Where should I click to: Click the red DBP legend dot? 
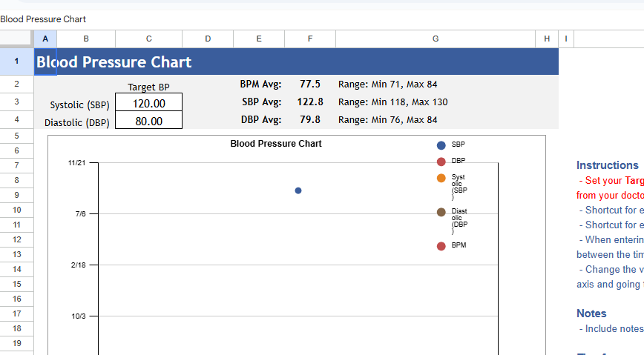coord(441,162)
